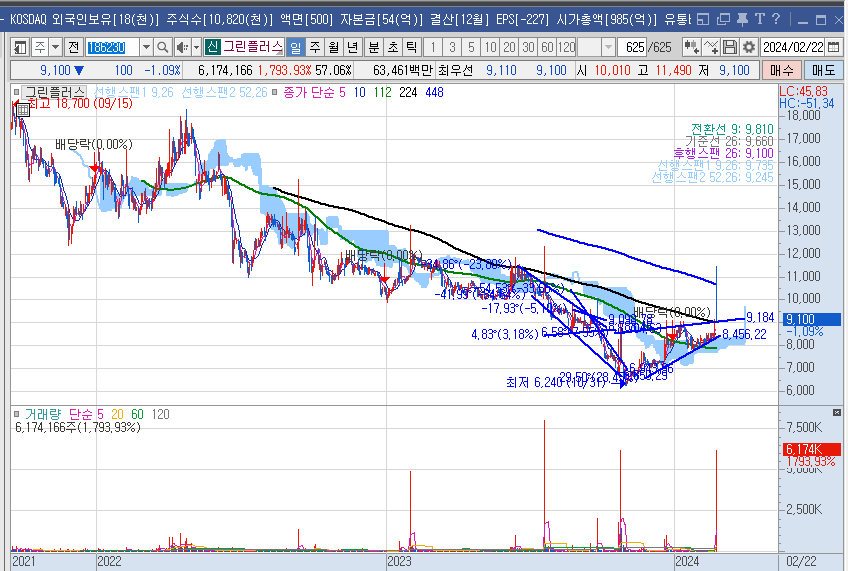Image resolution: width=848 pixels, height=571 pixels.
Task: Click the title bar T font icon
Action: 760,19
